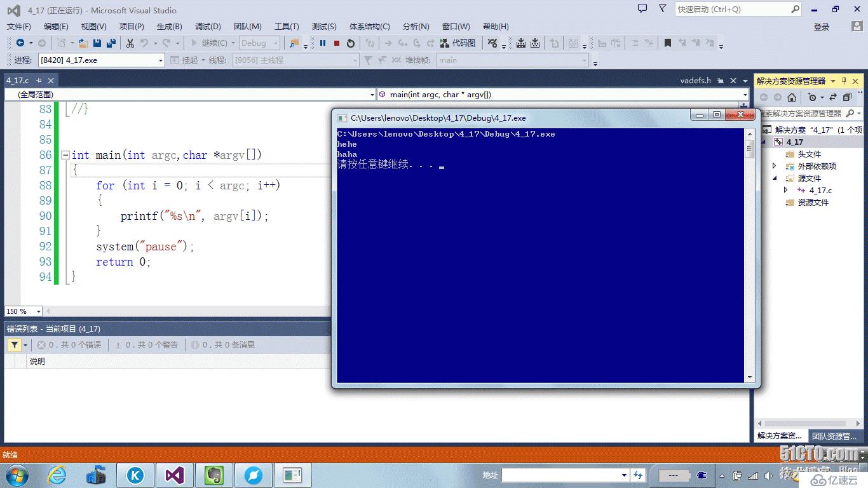The image size is (868, 488).
Task: Switch to the vadefs.h tab
Action: 695,81
